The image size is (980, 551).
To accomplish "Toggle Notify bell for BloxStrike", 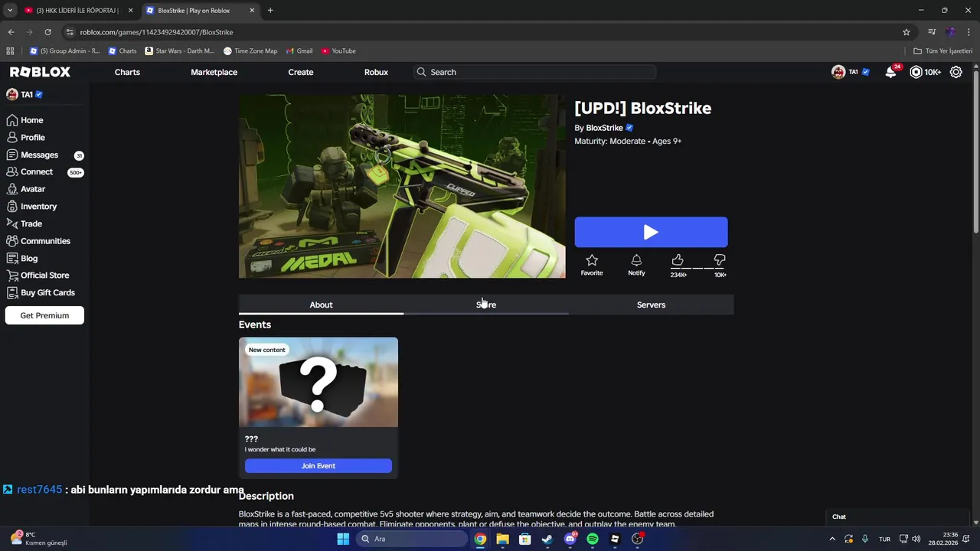I will point(636,260).
